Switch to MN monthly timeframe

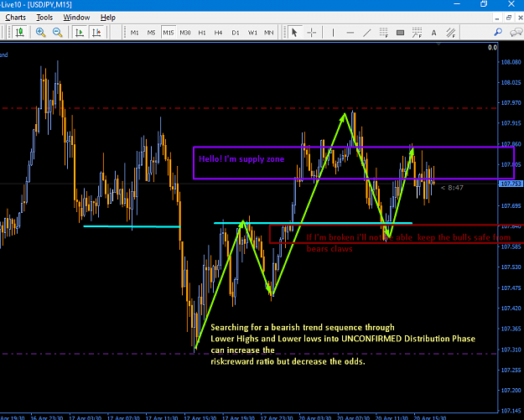click(268, 33)
